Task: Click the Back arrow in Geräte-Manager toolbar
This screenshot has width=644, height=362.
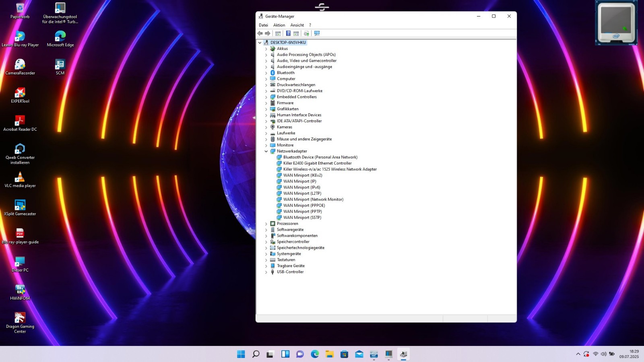Action: point(260,33)
